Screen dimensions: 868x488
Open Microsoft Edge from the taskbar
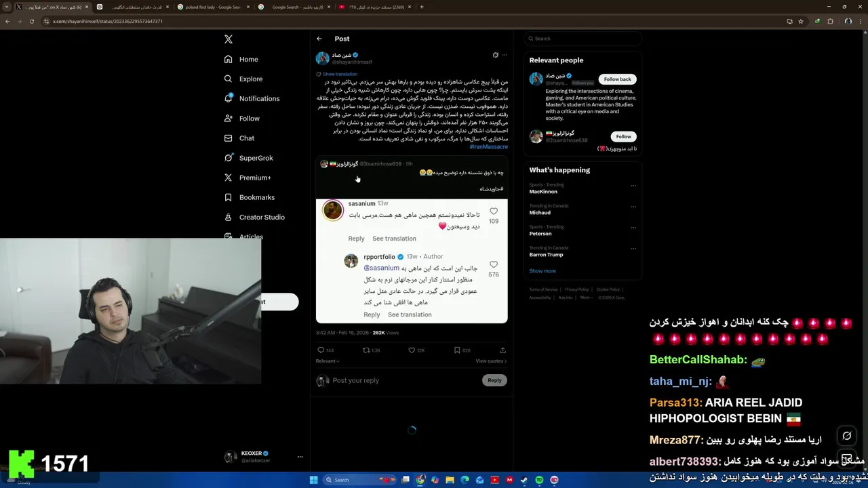465,480
